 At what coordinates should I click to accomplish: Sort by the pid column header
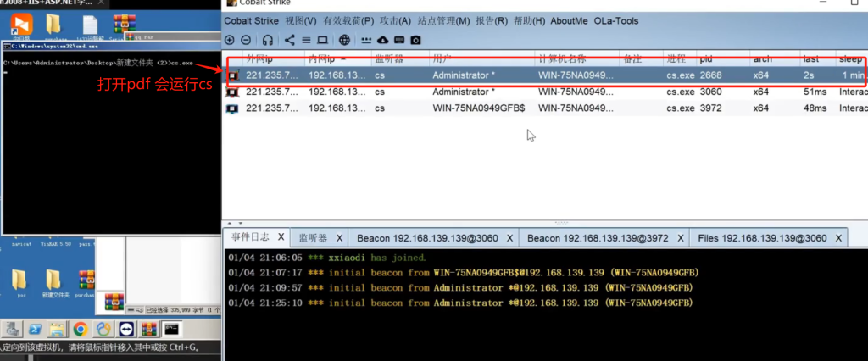[x=722, y=58]
